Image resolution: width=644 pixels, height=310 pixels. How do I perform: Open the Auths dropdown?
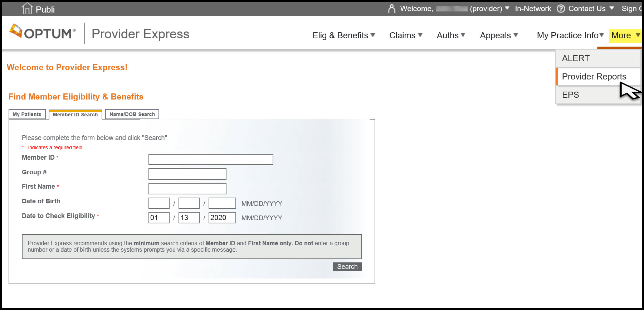[x=451, y=35]
